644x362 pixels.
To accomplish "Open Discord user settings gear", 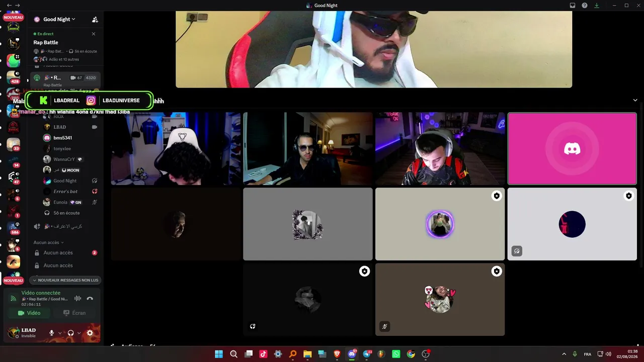I will pyautogui.click(x=90, y=333).
